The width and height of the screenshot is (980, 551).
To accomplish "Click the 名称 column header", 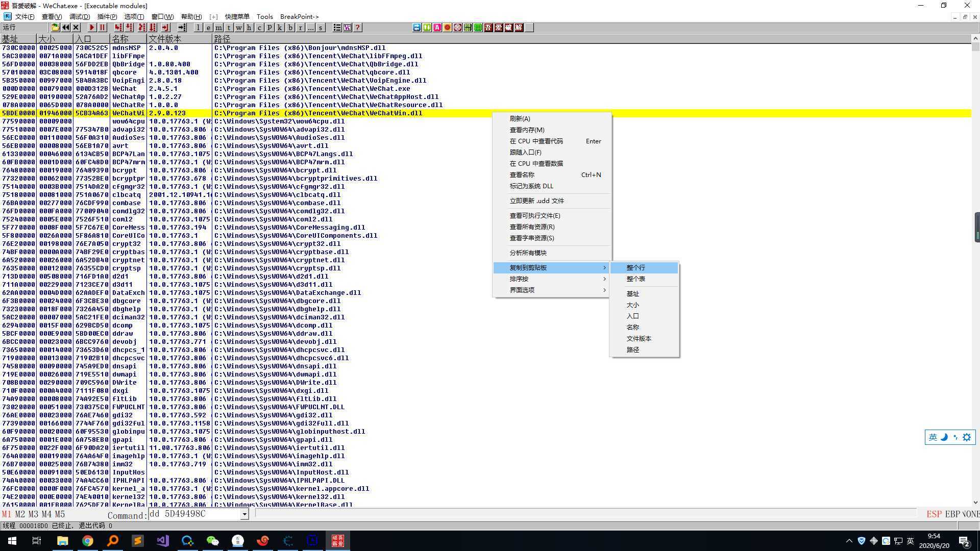I will [x=129, y=39].
